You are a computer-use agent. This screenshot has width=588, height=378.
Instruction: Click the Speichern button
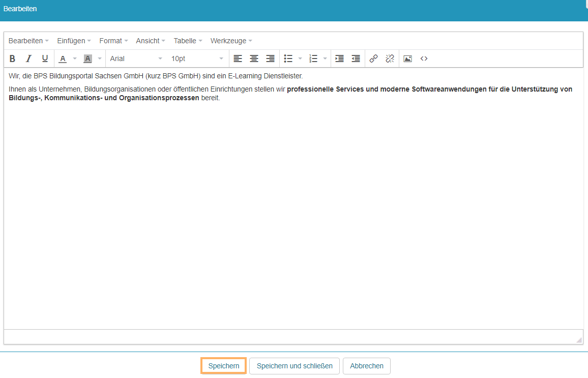point(224,366)
